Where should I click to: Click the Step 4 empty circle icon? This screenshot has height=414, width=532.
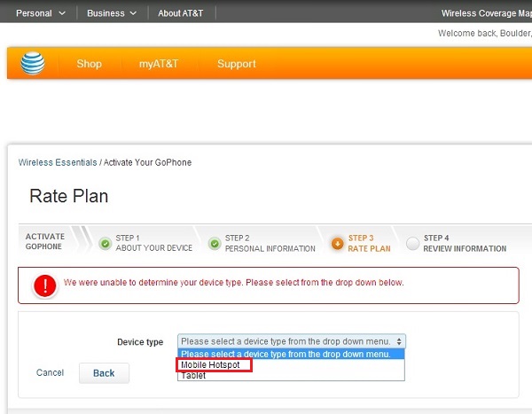[413, 243]
